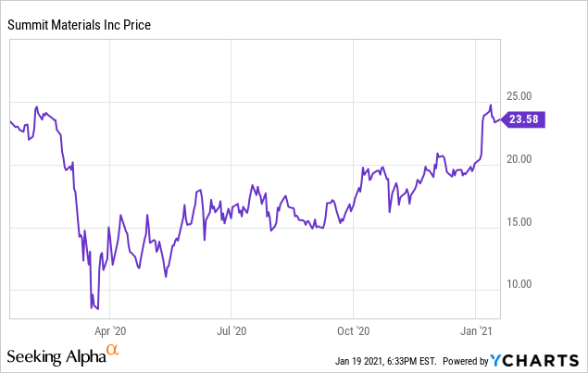Click the highest peak near January 2021
The width and height of the screenshot is (588, 373).
[491, 106]
